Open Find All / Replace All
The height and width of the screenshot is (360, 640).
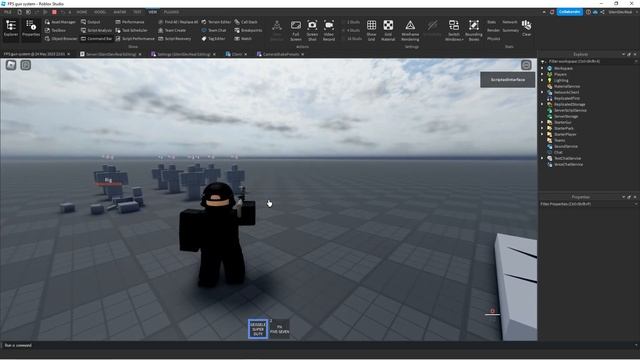pos(178,22)
